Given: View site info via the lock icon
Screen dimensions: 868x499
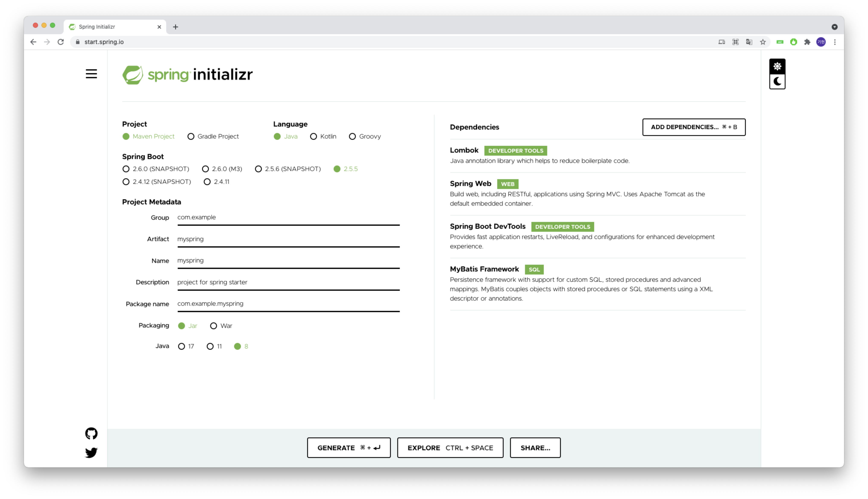Looking at the screenshot, I should 78,42.
